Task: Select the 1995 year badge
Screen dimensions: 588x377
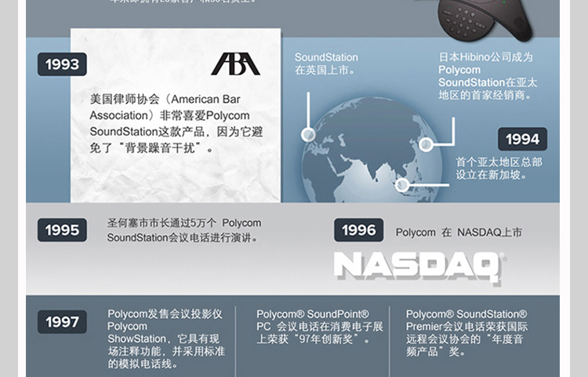Action: (62, 230)
